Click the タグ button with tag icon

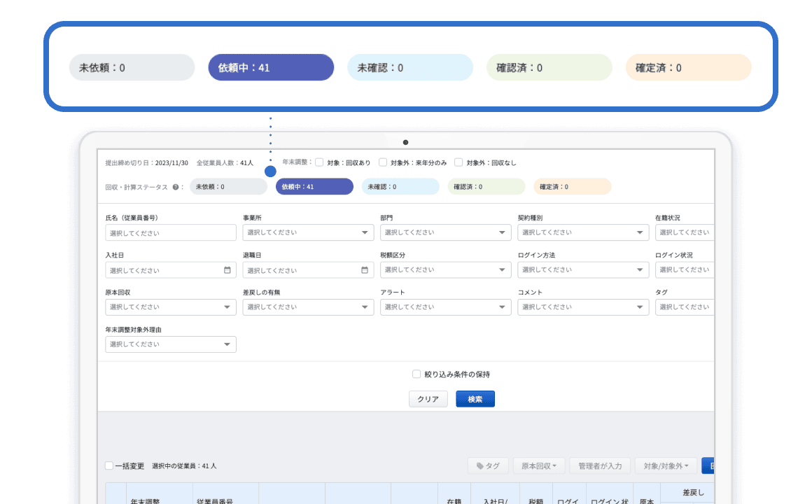[488, 465]
